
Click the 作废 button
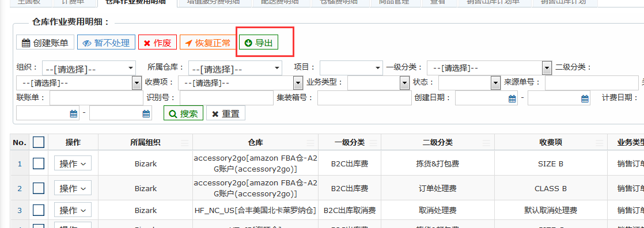[x=157, y=43]
